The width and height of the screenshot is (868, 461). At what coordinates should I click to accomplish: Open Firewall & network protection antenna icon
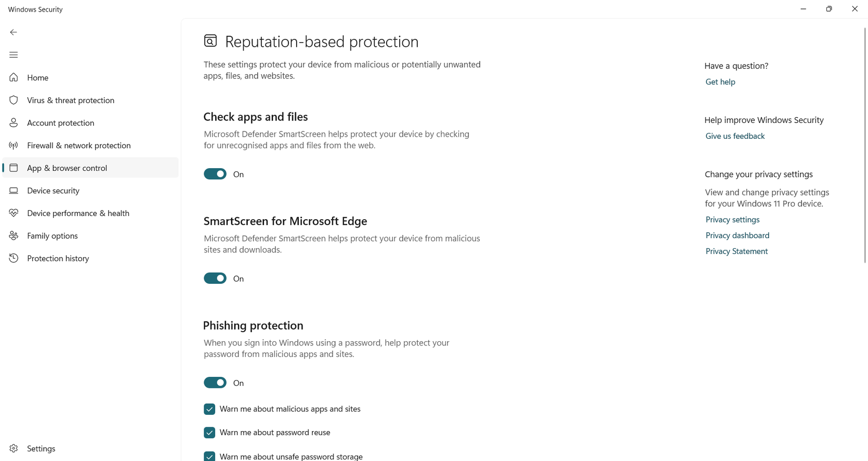pyautogui.click(x=14, y=146)
